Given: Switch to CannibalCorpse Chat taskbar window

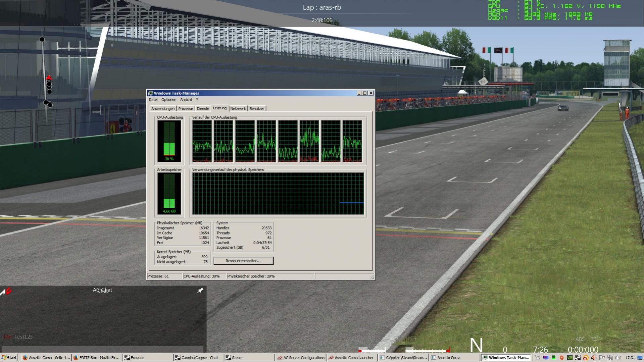Looking at the screenshot, I should click(199, 358).
